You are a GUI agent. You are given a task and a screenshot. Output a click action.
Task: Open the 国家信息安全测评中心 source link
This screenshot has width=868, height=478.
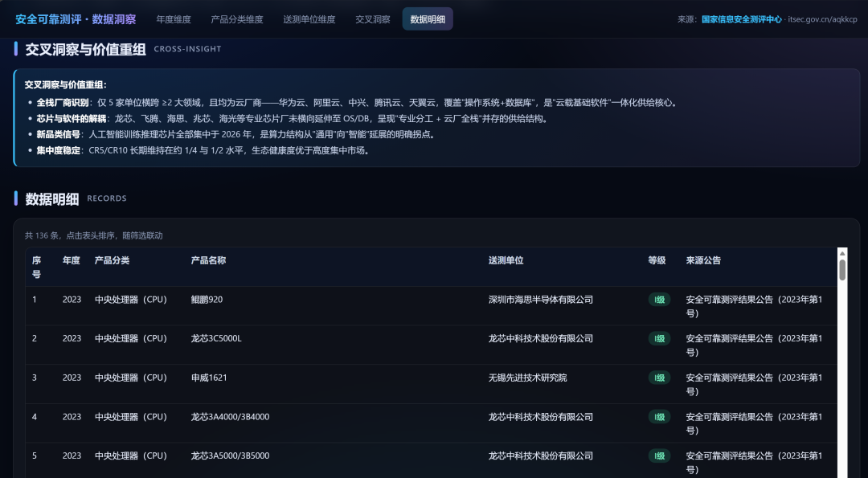pos(741,19)
